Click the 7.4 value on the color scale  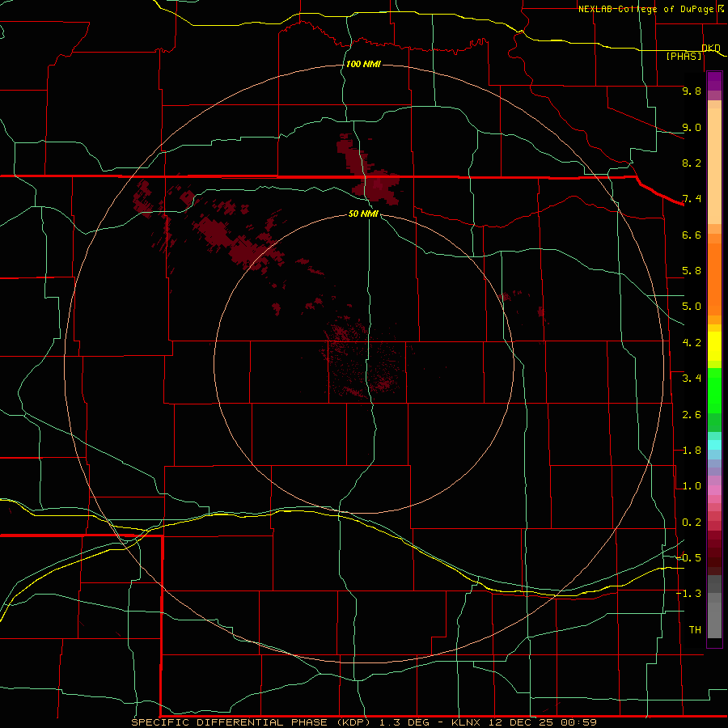pyautogui.click(x=692, y=199)
